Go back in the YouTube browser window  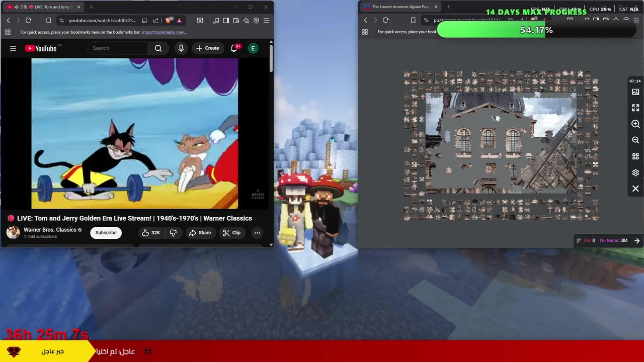point(8,21)
